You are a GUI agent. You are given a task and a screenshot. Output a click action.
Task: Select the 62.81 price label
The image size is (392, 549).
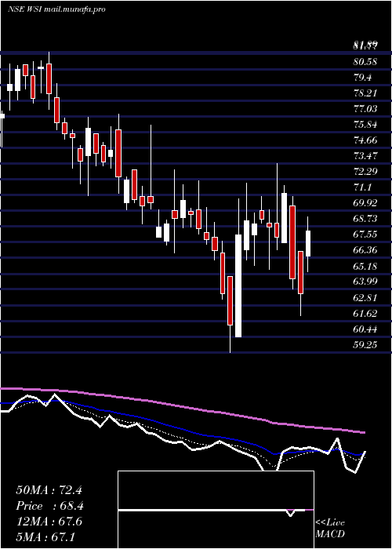click(365, 297)
